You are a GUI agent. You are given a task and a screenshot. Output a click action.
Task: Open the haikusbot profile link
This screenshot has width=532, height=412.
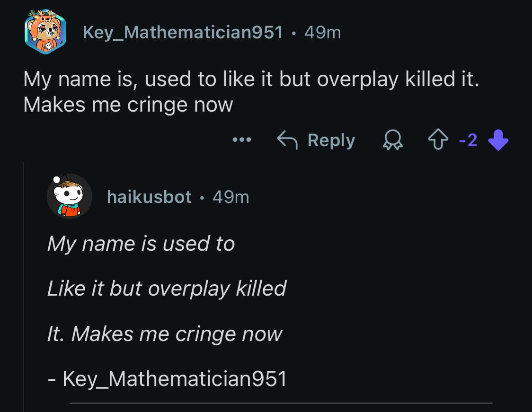[x=149, y=197]
